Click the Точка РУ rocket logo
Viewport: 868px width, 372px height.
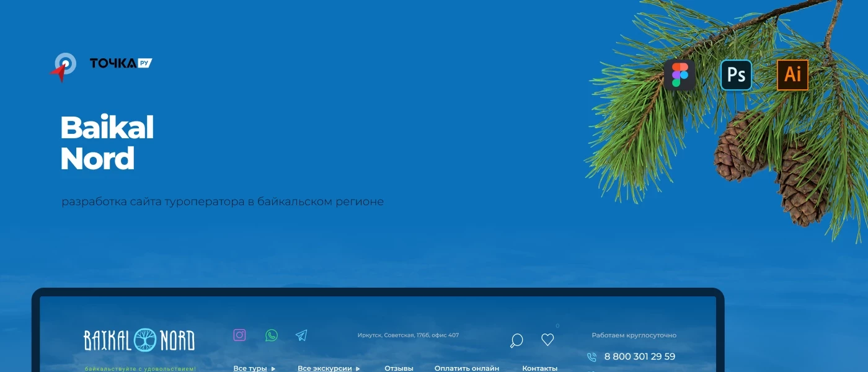click(63, 67)
